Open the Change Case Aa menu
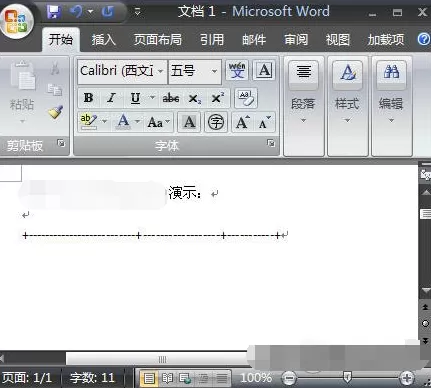Screen dimensions: 431x388 [158, 122]
